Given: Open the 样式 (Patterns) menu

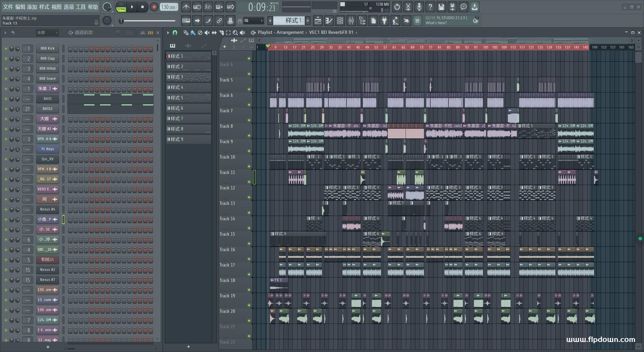Looking at the screenshot, I should click(44, 7).
